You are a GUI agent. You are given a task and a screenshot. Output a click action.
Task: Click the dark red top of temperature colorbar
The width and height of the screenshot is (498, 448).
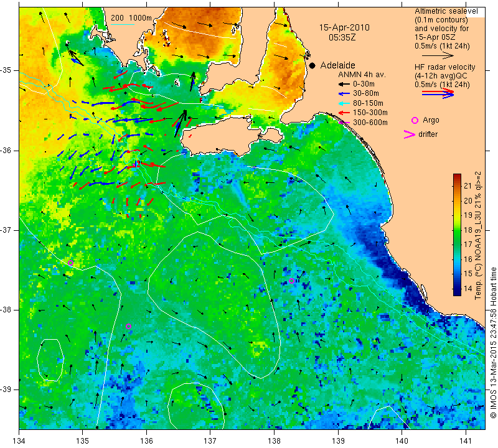[457, 177]
